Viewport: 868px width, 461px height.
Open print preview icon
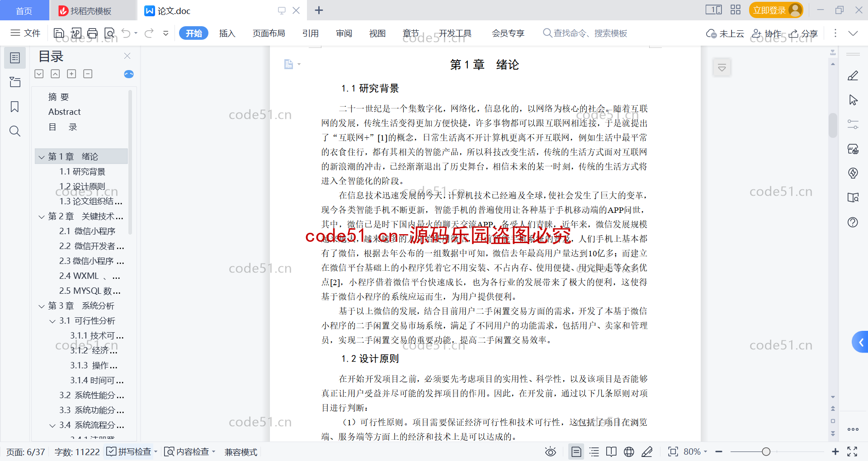109,33
